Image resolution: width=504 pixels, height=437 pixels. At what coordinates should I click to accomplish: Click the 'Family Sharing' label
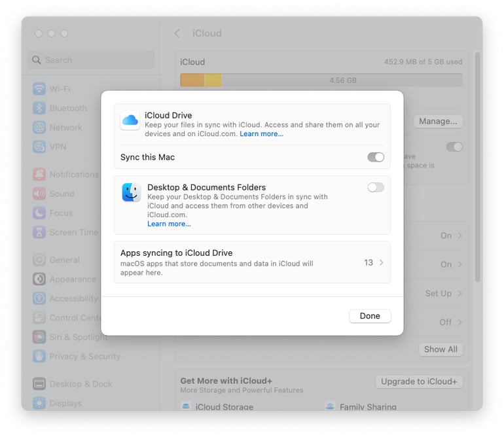pos(368,407)
